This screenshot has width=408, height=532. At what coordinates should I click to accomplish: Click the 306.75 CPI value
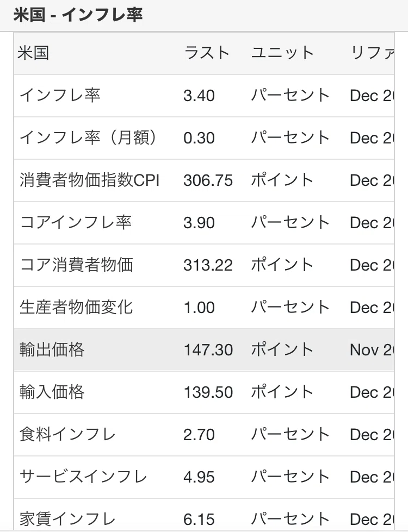click(208, 180)
